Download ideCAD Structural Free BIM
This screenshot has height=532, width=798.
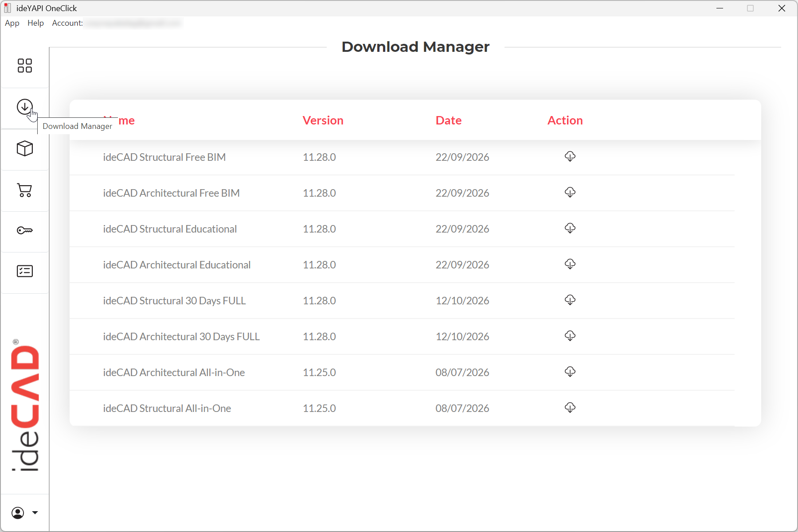coord(570,156)
